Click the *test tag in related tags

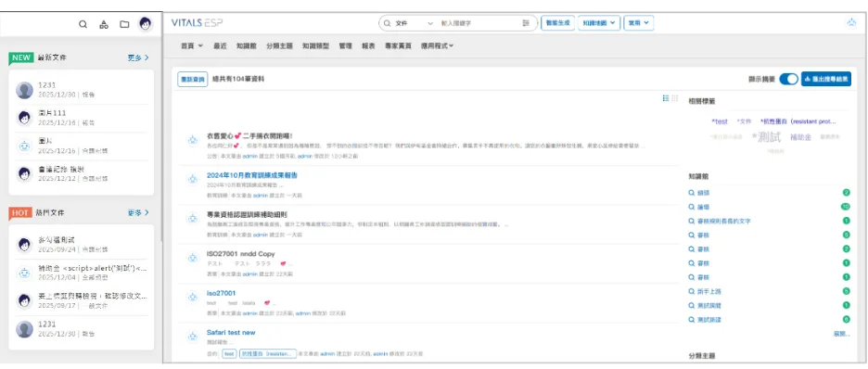(720, 121)
